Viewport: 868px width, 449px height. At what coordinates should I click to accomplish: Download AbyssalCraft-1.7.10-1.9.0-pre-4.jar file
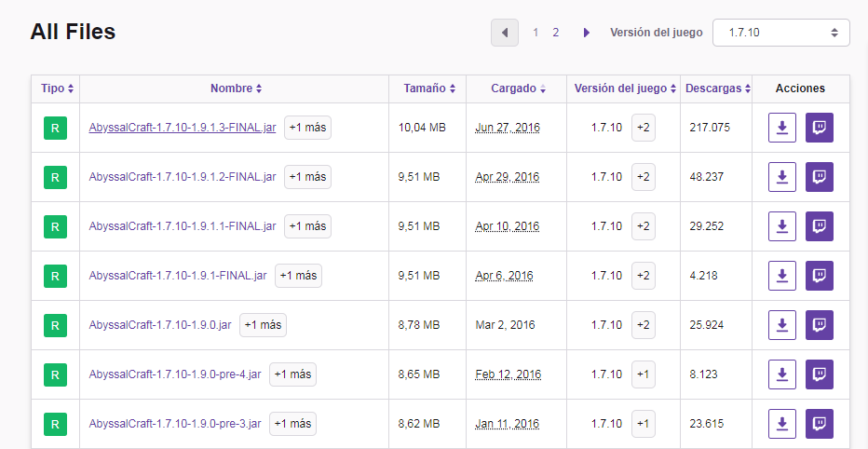coord(781,374)
